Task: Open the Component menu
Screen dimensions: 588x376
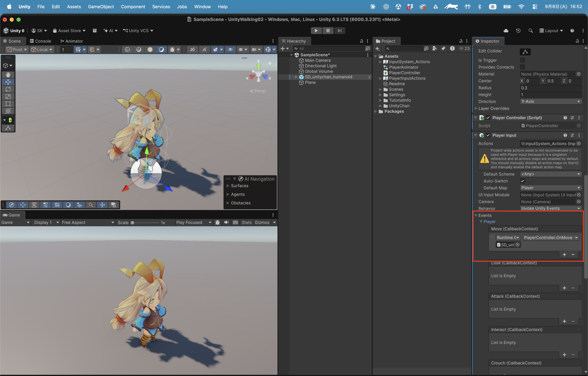Action: click(133, 7)
